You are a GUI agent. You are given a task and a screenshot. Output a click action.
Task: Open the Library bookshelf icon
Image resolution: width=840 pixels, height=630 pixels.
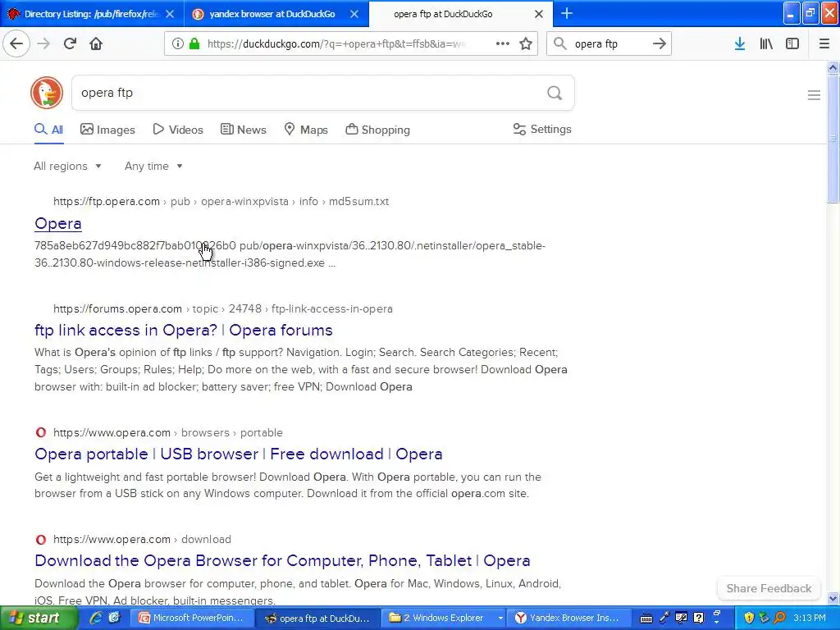[766, 43]
